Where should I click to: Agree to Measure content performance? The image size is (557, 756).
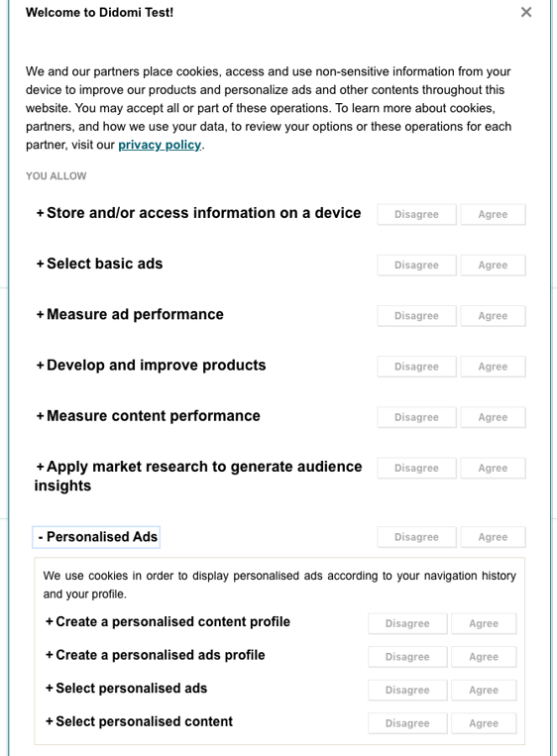click(493, 417)
